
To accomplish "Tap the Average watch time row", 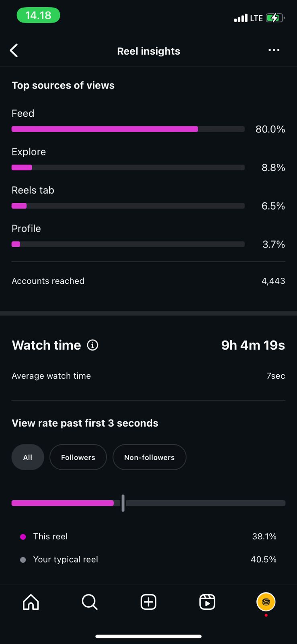I will (x=148, y=376).
